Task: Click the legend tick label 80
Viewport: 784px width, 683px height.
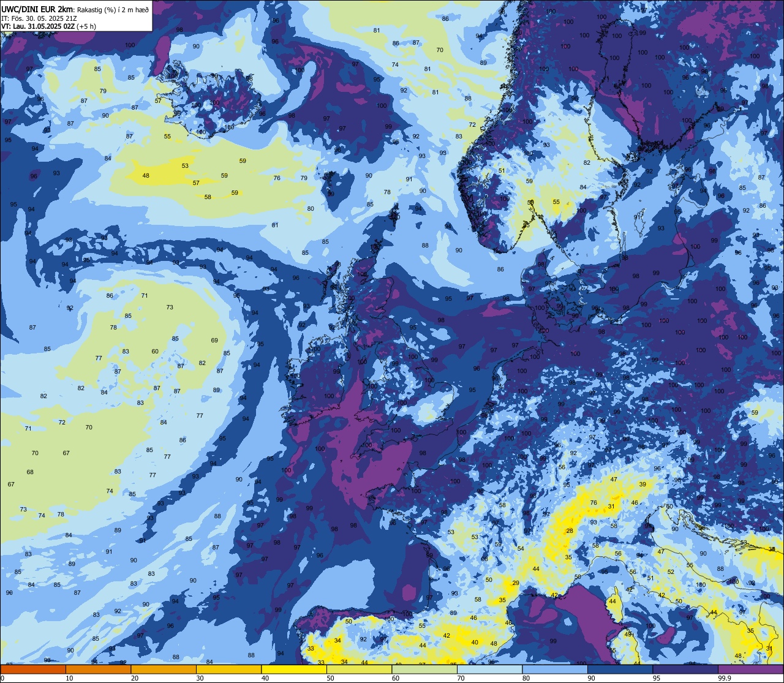Action: (x=526, y=679)
